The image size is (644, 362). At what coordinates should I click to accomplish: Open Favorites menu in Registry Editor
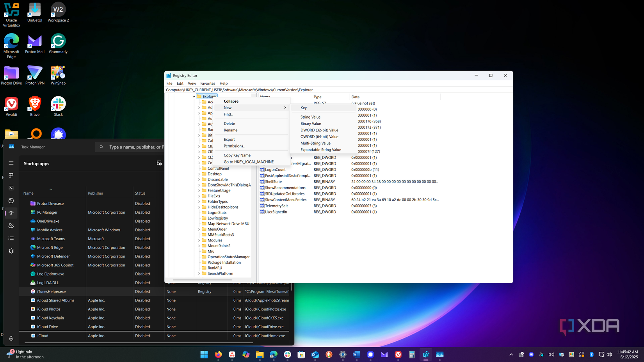207,83
